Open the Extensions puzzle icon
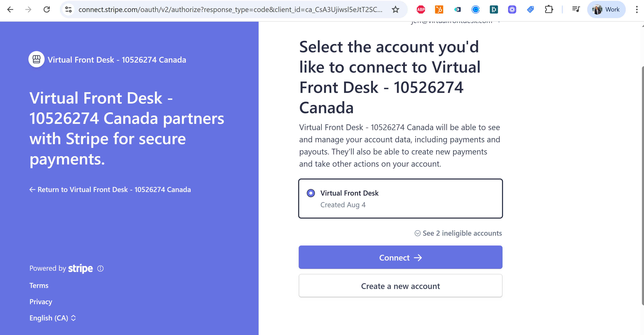 tap(549, 9)
